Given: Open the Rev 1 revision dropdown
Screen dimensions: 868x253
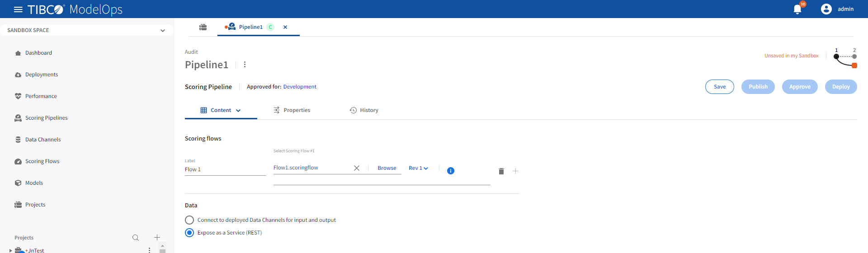Looking at the screenshot, I should pyautogui.click(x=418, y=168).
